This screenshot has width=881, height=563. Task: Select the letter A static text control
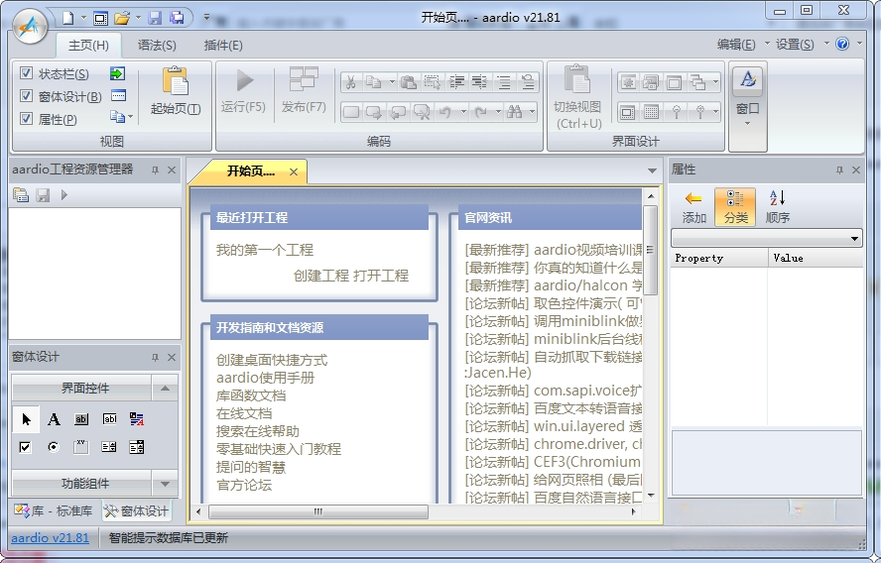point(53,419)
